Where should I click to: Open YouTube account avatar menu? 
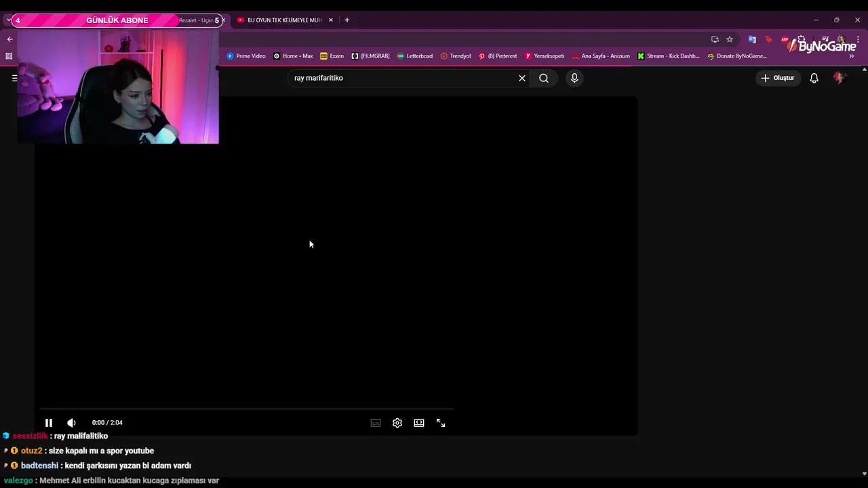click(x=840, y=78)
